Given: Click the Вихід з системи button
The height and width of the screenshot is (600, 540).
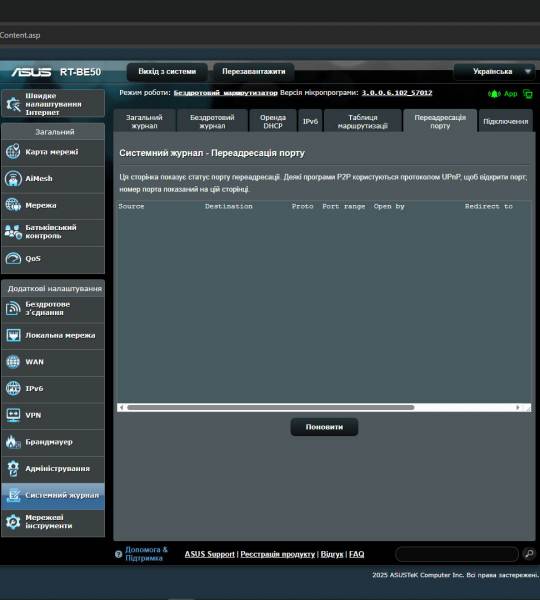Looking at the screenshot, I should (x=167, y=72).
